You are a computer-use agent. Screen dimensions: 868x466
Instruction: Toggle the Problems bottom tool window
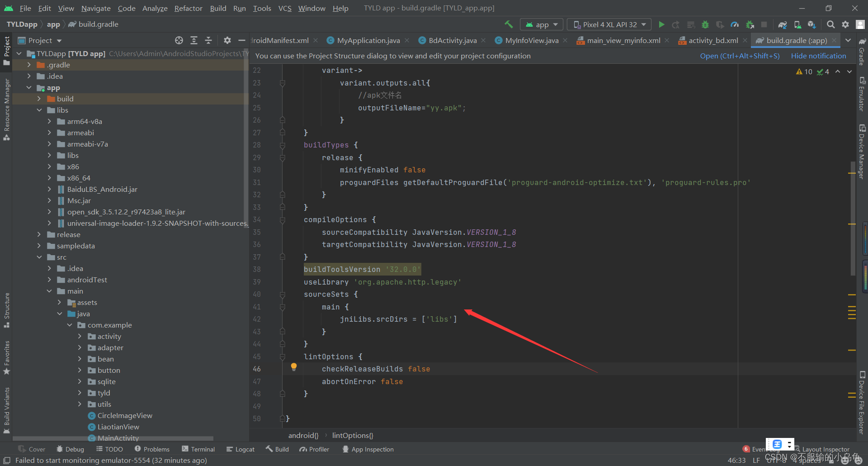click(x=152, y=449)
